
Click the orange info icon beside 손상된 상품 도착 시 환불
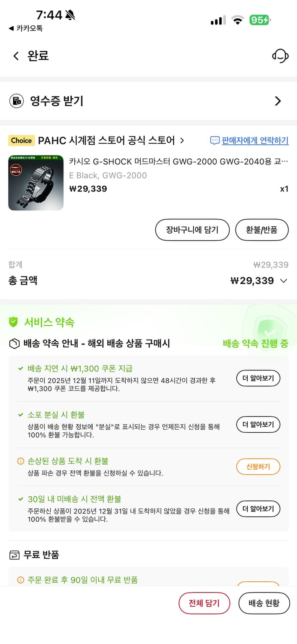tap(21, 461)
